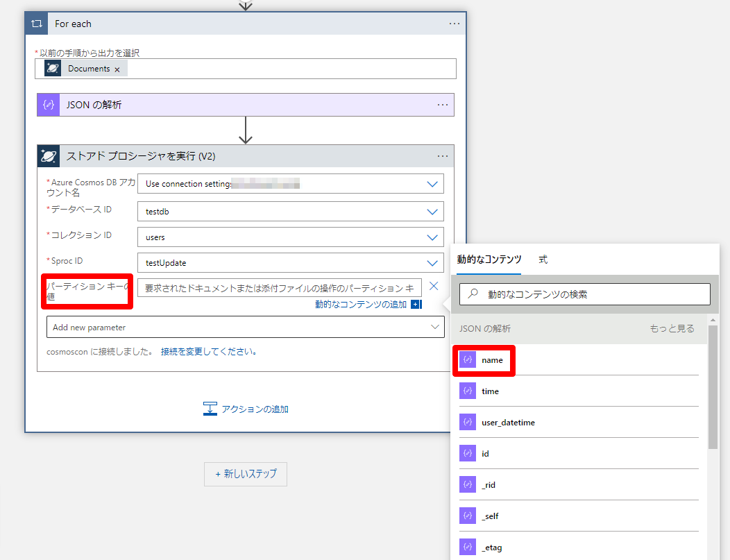This screenshot has height=560, width=730.
Task: Expand the コレクション ID dropdown
Action: point(432,237)
